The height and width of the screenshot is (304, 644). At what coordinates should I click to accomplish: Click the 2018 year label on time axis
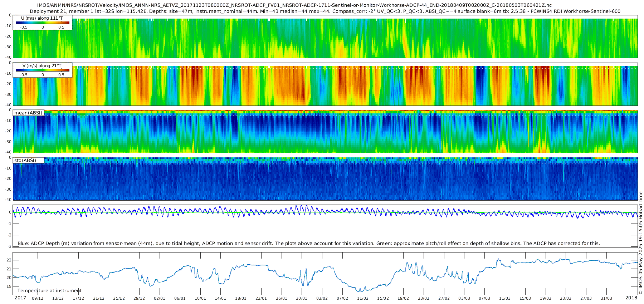click(x=631, y=298)
